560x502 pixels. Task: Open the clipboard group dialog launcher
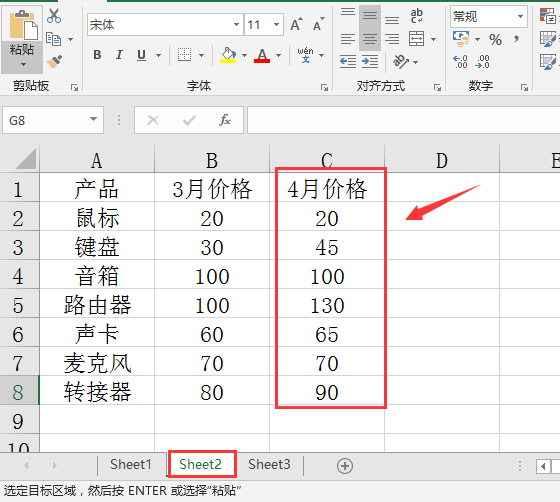[x=74, y=87]
